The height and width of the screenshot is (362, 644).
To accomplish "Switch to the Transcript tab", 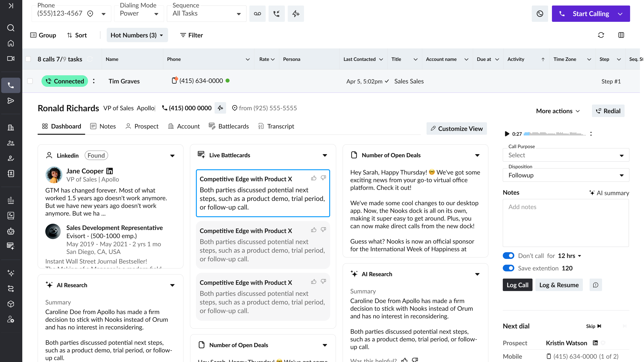I will [x=276, y=126].
